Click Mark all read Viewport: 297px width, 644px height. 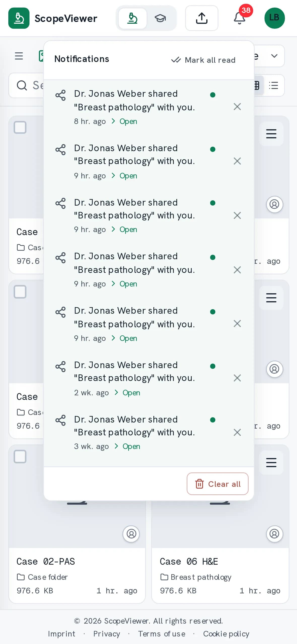pos(203,60)
